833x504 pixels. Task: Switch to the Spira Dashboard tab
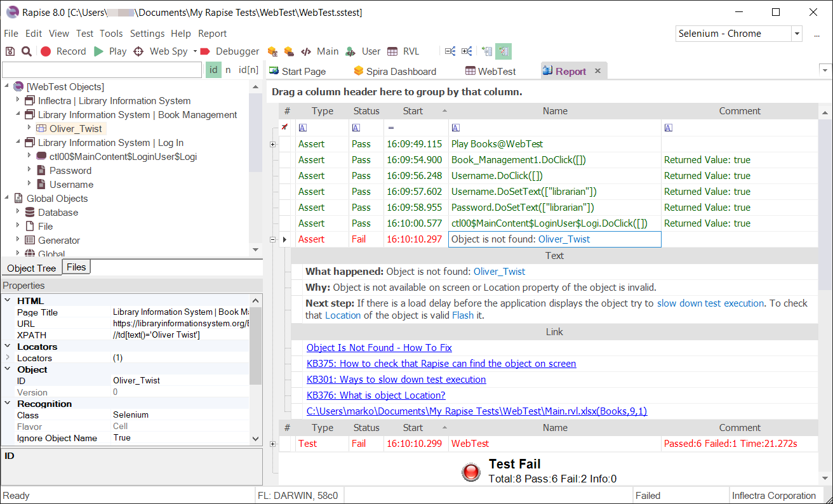tap(395, 71)
